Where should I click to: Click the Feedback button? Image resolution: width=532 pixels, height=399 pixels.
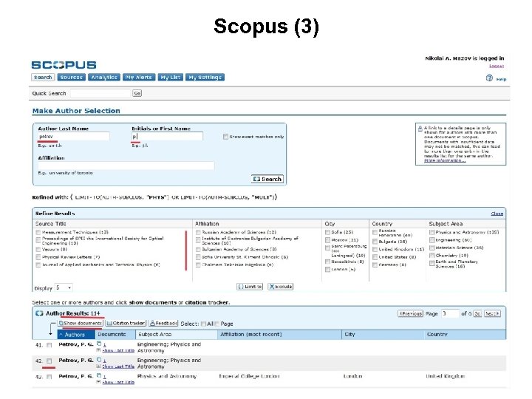tap(163, 324)
